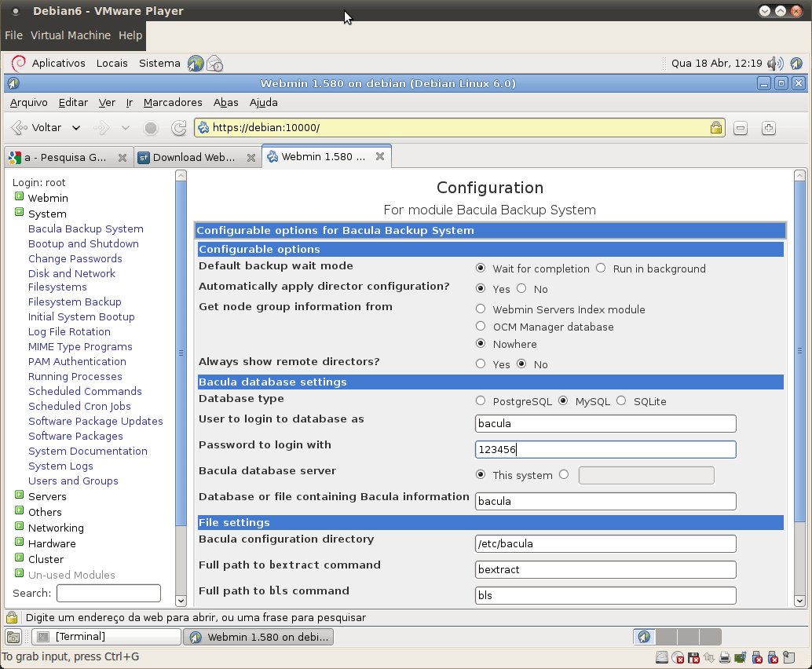The width and height of the screenshot is (812, 669).
Task: Click the forward navigation arrow
Action: point(101,127)
